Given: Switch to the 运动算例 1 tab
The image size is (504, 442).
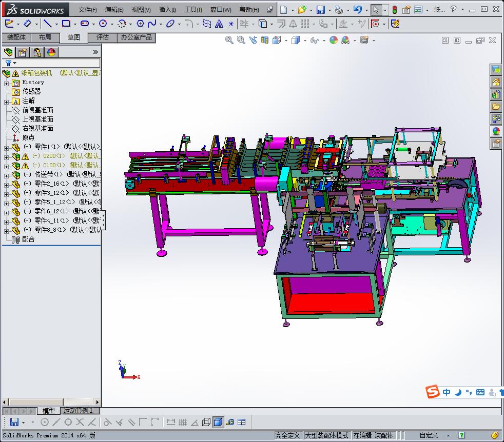Looking at the screenshot, I should click(78, 411).
